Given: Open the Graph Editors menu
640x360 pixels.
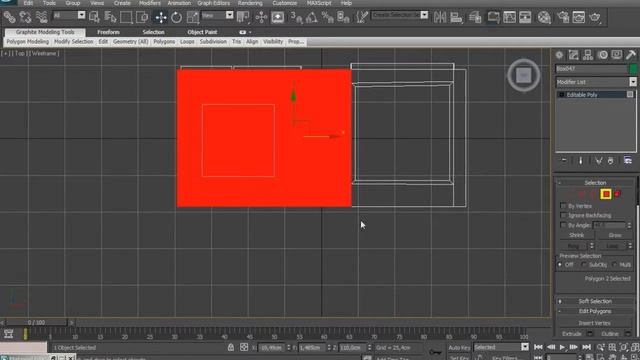Looking at the screenshot, I should [x=213, y=3].
